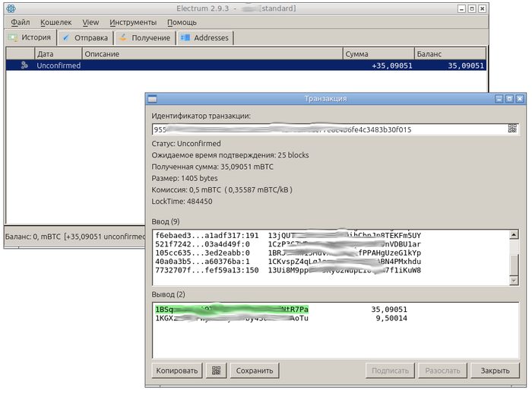
Task: Maximize the Electrum main window
Action: (472, 9)
